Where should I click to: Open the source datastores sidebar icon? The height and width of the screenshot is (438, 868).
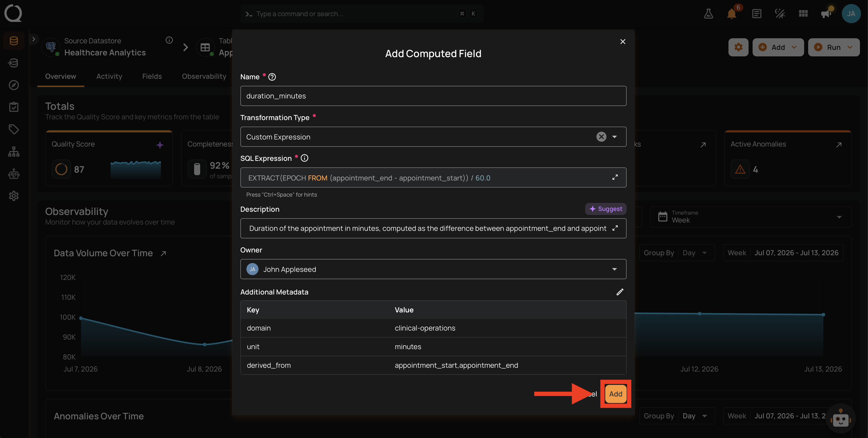pos(14,41)
